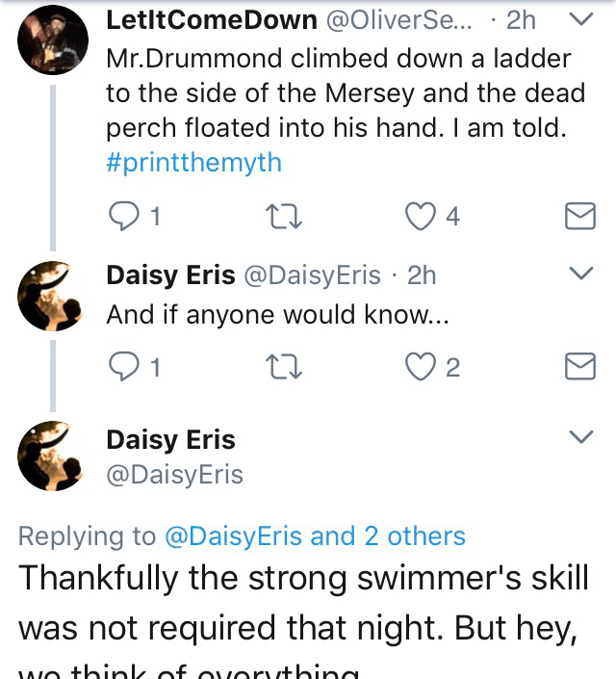Open '@DaisyEris and 2 others' replying-to link
This screenshot has width=616, height=679.
tap(316, 536)
